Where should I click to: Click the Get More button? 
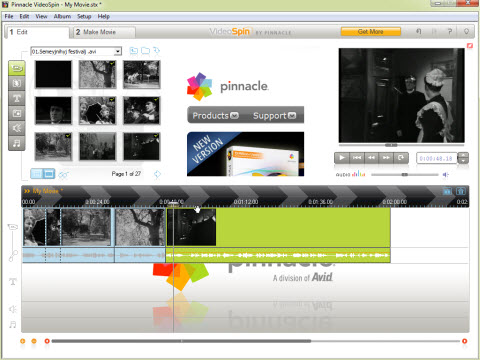tap(370, 32)
